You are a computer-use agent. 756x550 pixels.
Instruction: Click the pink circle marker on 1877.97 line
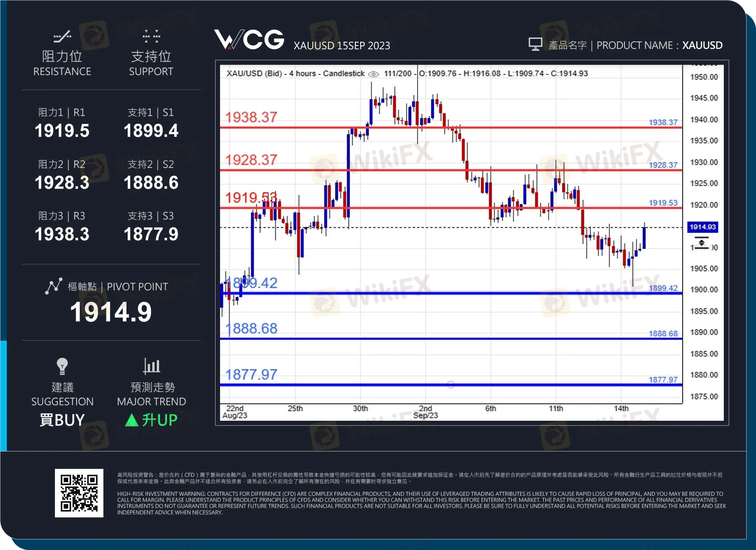coord(450,384)
